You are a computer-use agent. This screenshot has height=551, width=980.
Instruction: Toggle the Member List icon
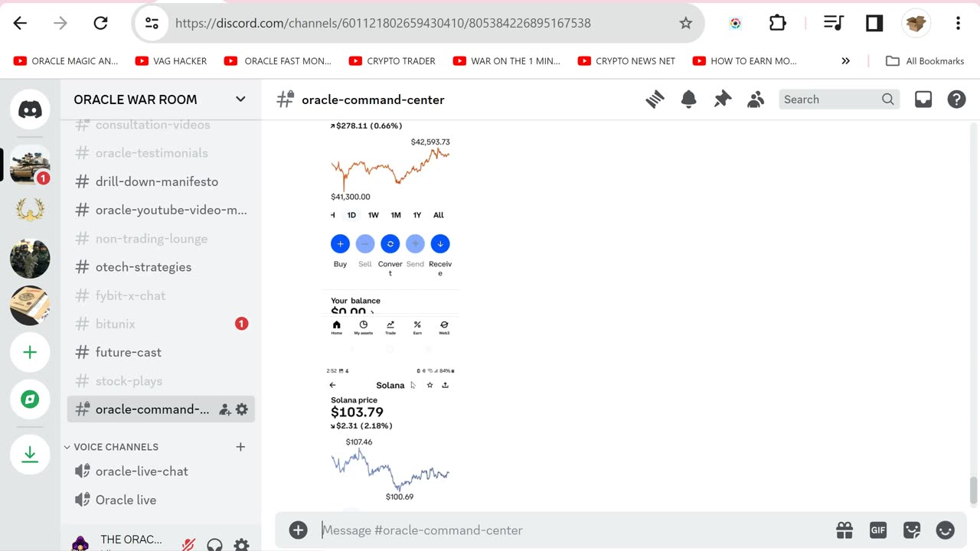[756, 99]
